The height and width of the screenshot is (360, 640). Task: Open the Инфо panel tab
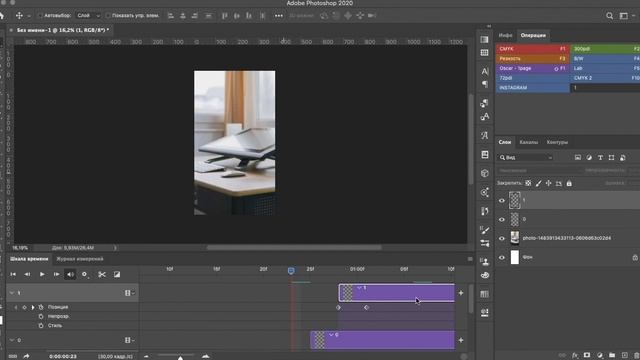(x=505, y=36)
